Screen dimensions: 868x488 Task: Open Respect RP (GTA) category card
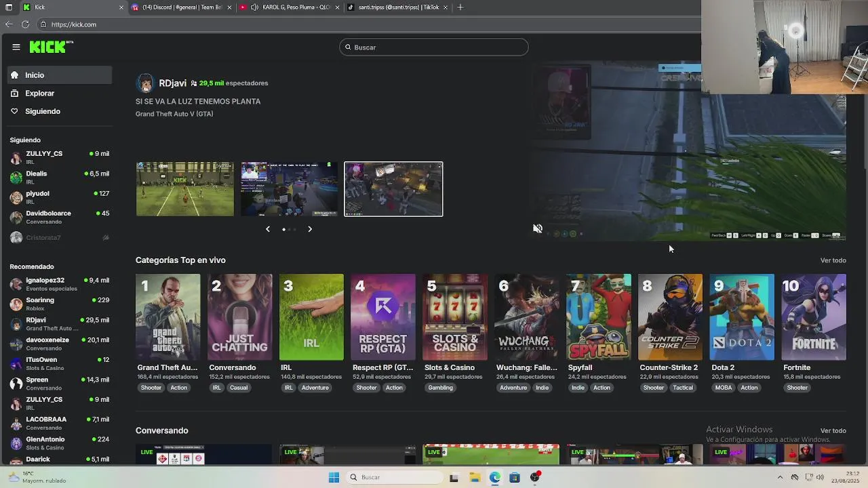[x=383, y=317]
